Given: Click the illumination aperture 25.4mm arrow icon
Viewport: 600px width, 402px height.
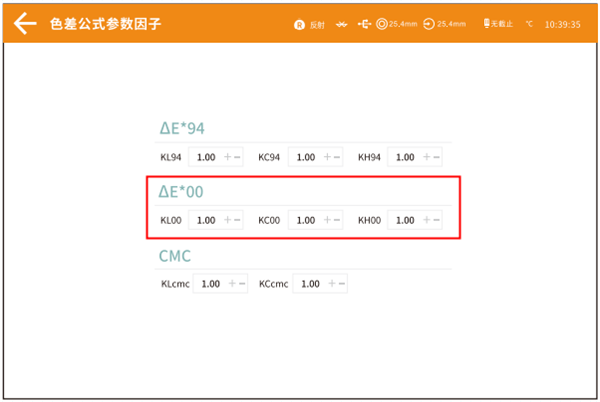Looking at the screenshot, I should 429,24.
